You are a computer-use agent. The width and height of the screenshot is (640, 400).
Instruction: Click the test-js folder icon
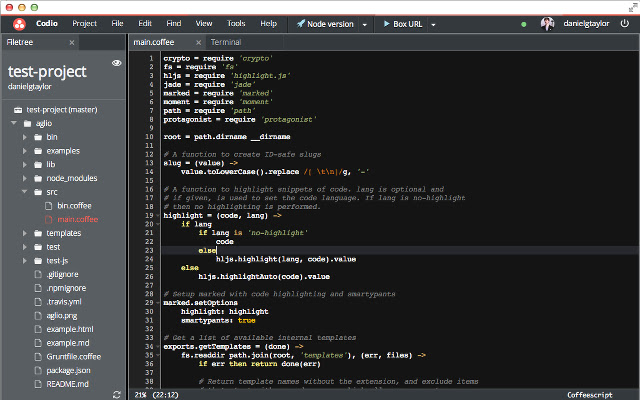(x=38, y=260)
